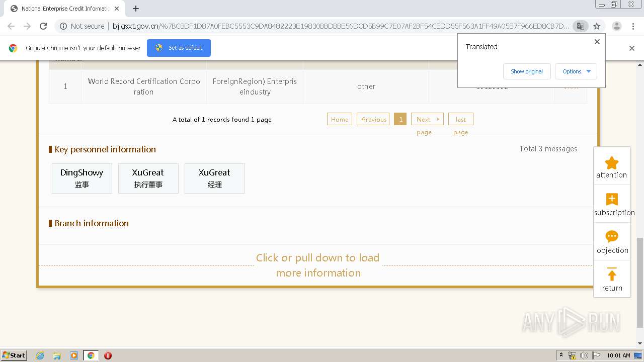Screen dimensions: 644x362
Task: Select the Chrome taskbar icon
Action: (x=91, y=355)
